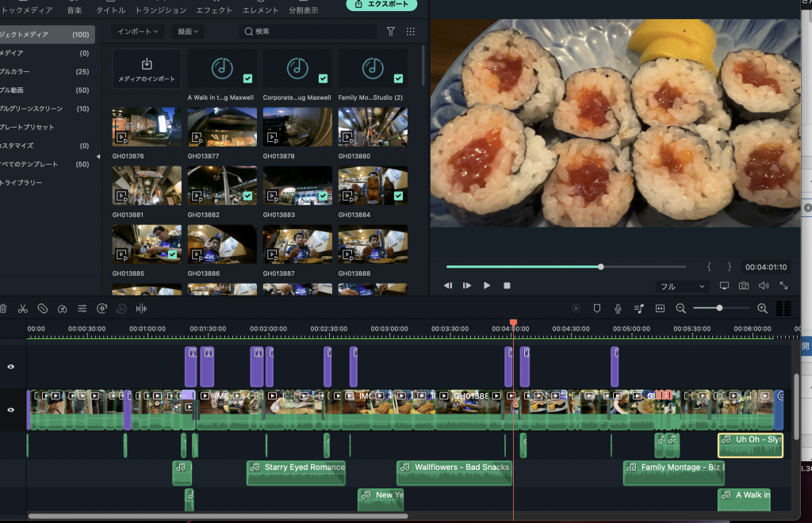Screen dimensions: 812x523
Task: Step back one frame in the preview
Action: (448, 285)
